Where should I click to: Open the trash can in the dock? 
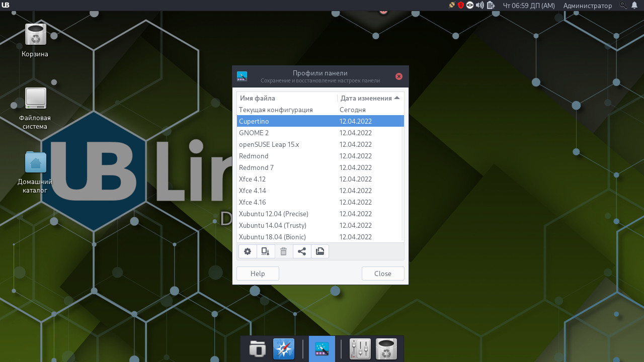point(386,349)
